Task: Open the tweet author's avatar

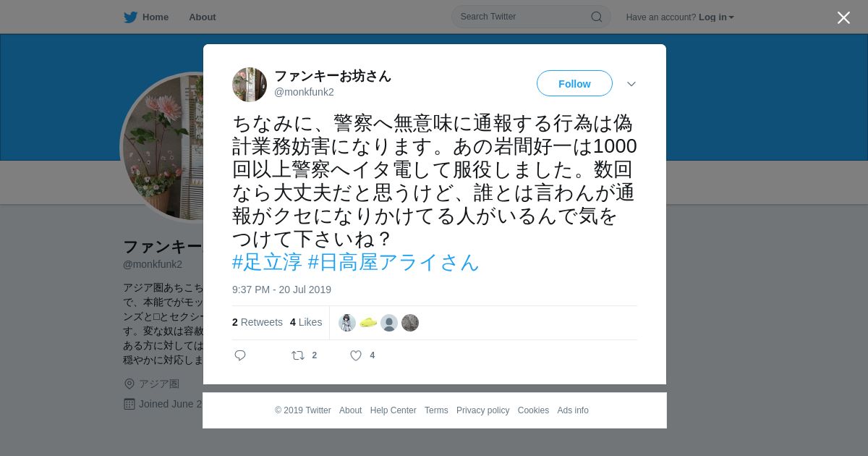Action: 250,85
